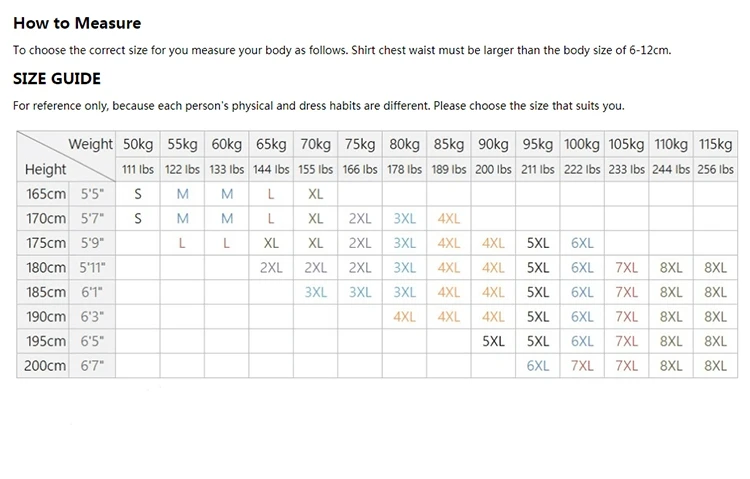Pick the 6XL cell in the 175cm row
750x479 pixels.
(582, 243)
